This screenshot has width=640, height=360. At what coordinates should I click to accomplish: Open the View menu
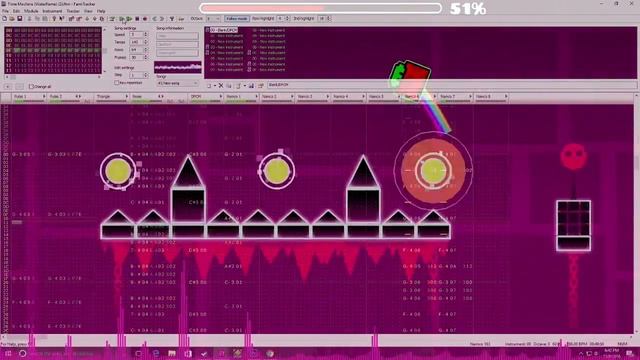click(x=88, y=11)
